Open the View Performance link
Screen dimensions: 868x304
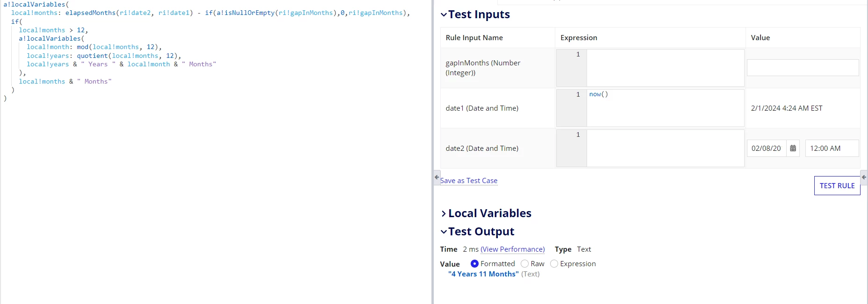pyautogui.click(x=513, y=249)
